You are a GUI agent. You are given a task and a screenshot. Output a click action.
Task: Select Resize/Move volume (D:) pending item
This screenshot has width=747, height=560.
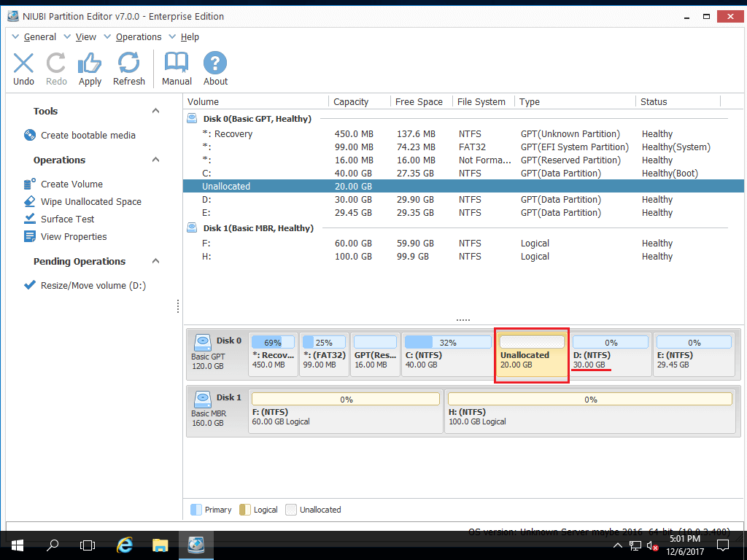(x=93, y=285)
